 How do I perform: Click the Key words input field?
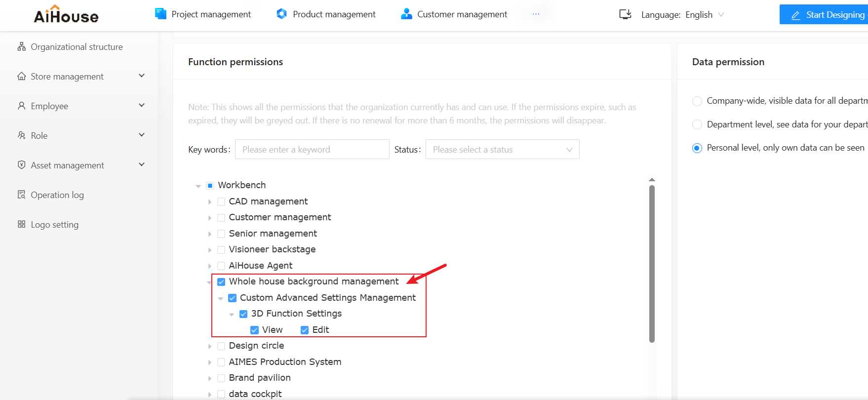point(312,149)
